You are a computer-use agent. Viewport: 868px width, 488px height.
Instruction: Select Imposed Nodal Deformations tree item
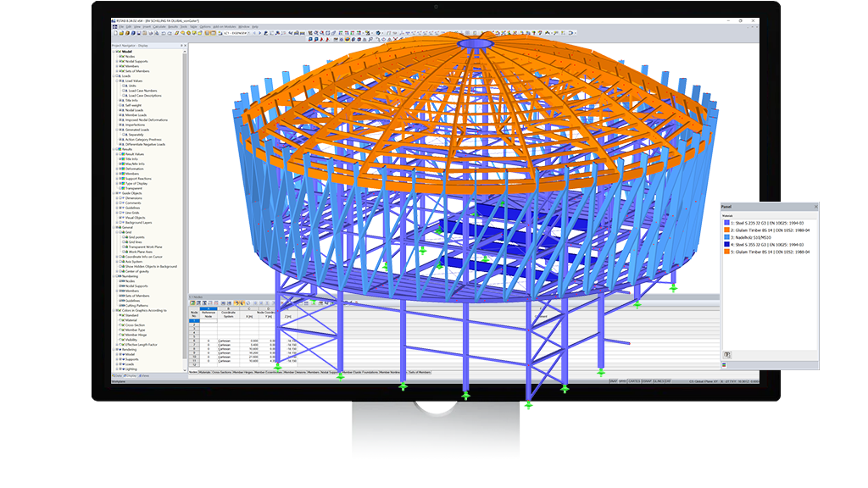pos(147,120)
